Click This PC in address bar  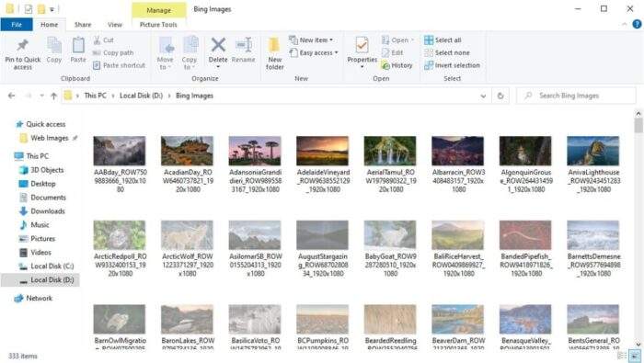pyautogui.click(x=95, y=96)
